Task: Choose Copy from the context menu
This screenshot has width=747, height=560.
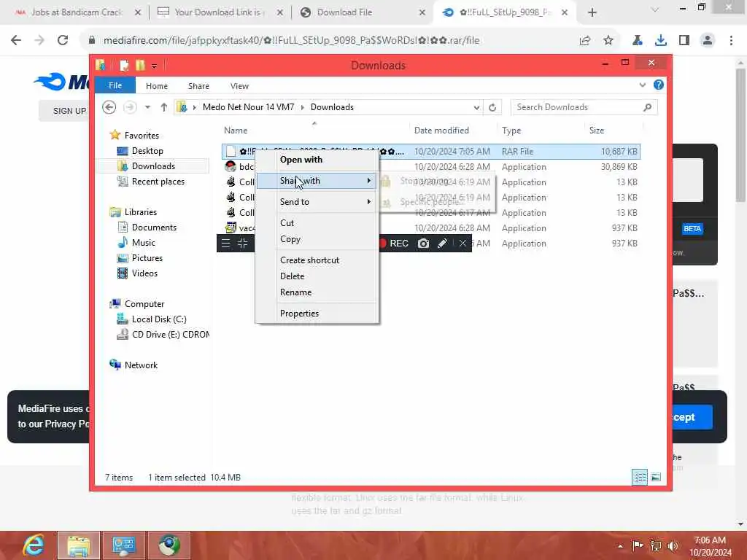Action: (x=290, y=239)
